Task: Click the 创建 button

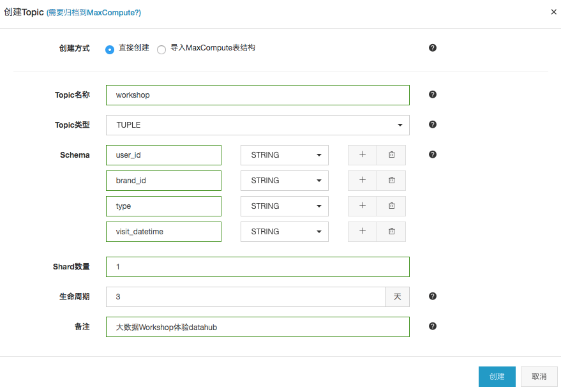Action: (497, 377)
